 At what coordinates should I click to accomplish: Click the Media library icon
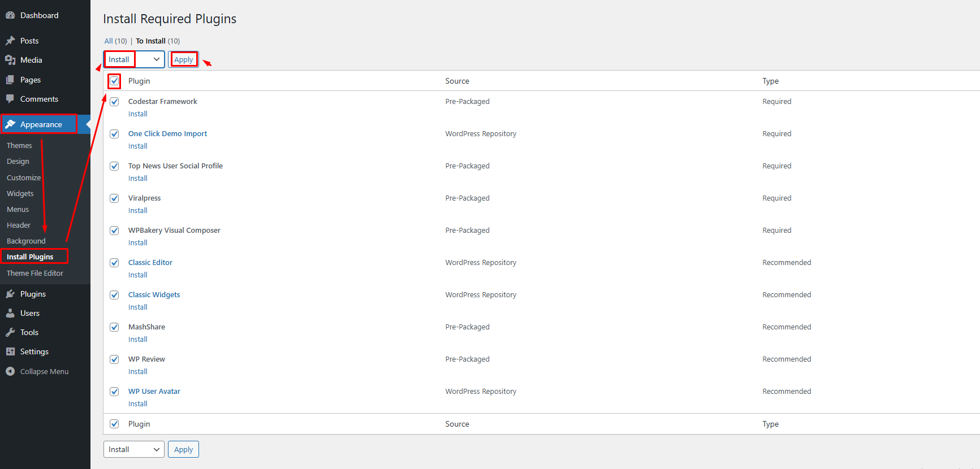10,60
